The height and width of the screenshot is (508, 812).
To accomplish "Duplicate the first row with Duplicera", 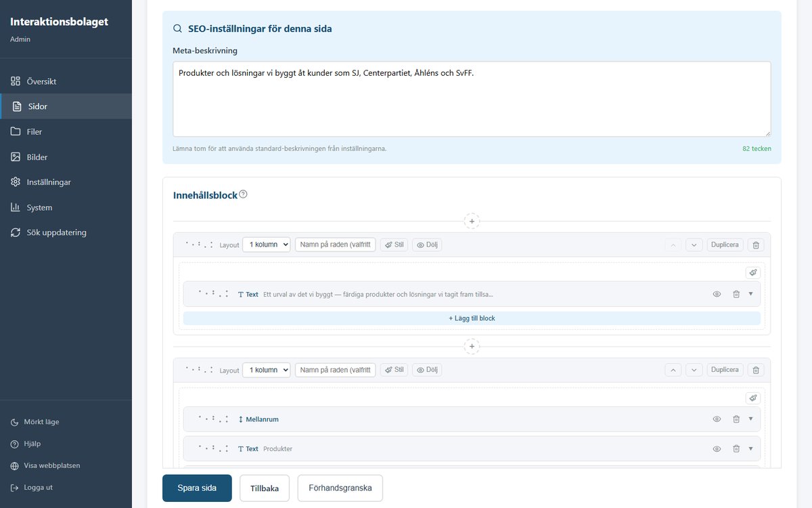I will (725, 245).
